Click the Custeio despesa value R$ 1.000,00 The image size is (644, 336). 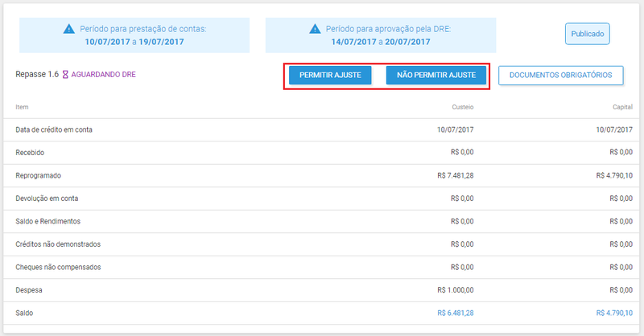455,290
